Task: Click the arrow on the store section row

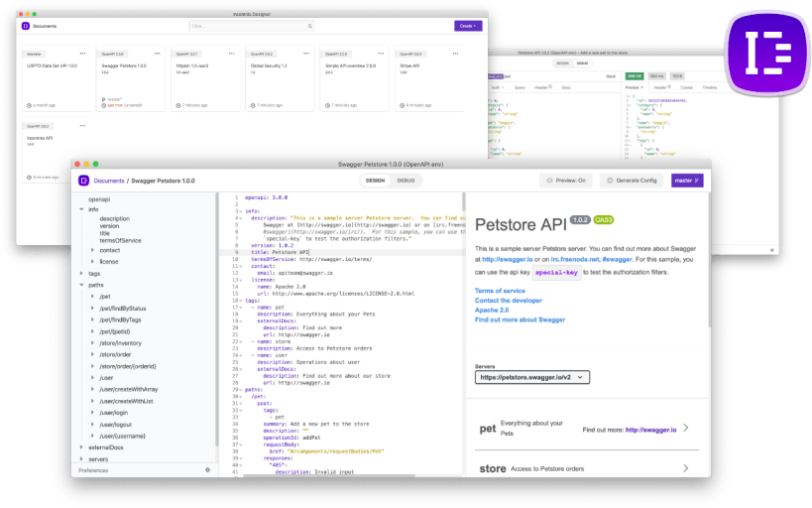Action: 686,468
